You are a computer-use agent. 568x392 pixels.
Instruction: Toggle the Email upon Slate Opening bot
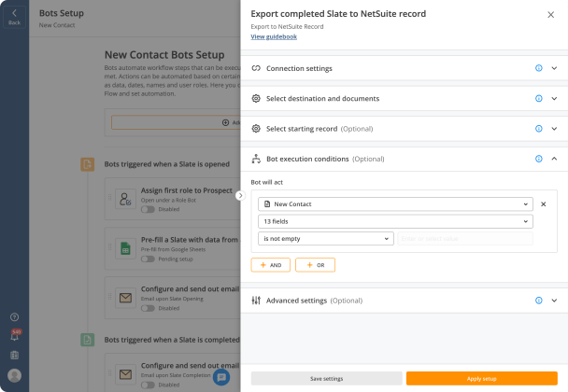click(148, 308)
